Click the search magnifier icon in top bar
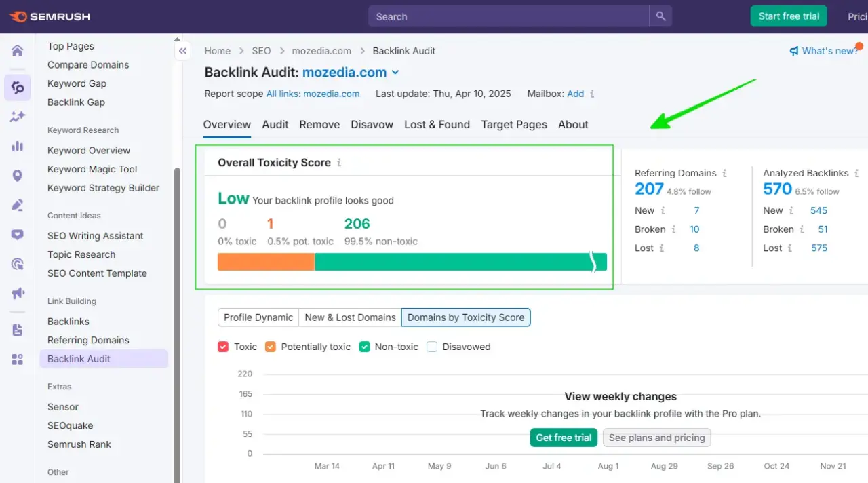 click(x=660, y=16)
